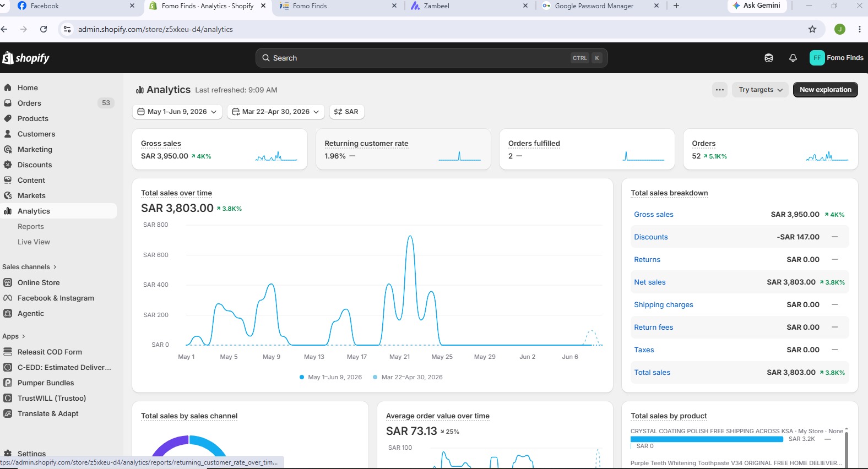The height and width of the screenshot is (469, 868).
Task: Open Settings gear in sidebar
Action: click(8, 454)
